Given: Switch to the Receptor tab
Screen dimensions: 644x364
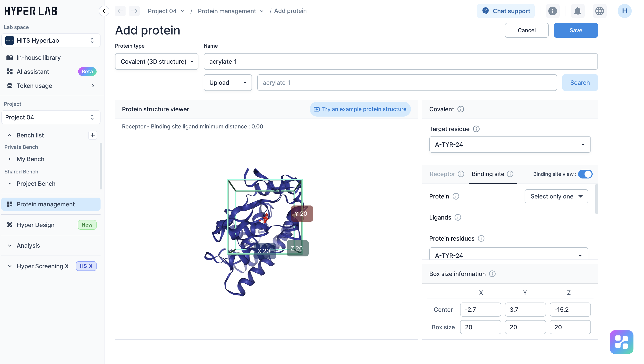Looking at the screenshot, I should point(442,174).
